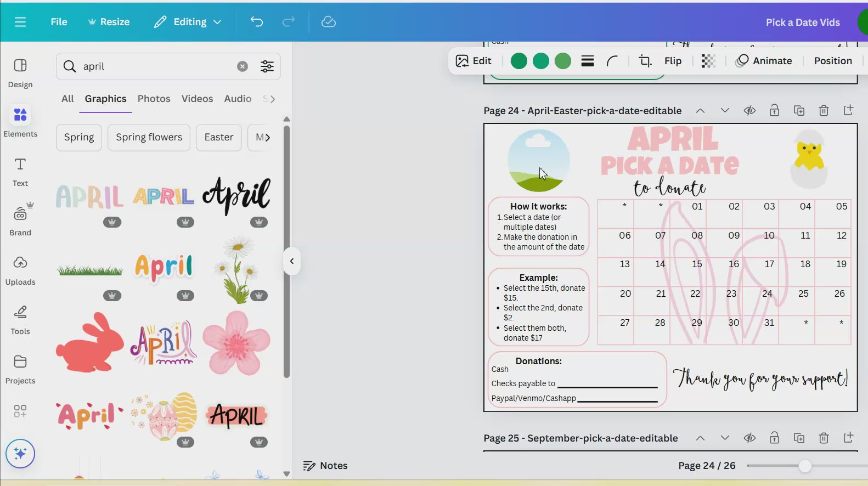Collapse the side panel with the arrow
Screen dimensions: 868x486
[x=292, y=261]
